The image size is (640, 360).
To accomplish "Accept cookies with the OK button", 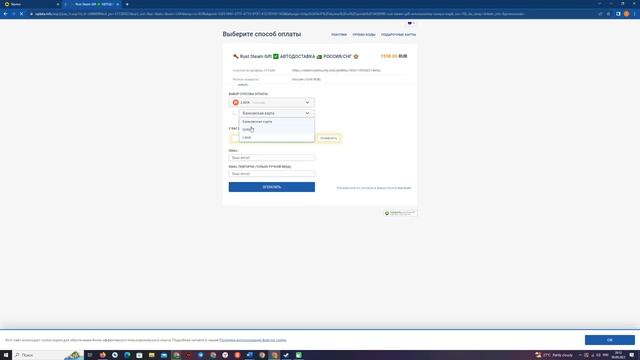I will 609,340.
